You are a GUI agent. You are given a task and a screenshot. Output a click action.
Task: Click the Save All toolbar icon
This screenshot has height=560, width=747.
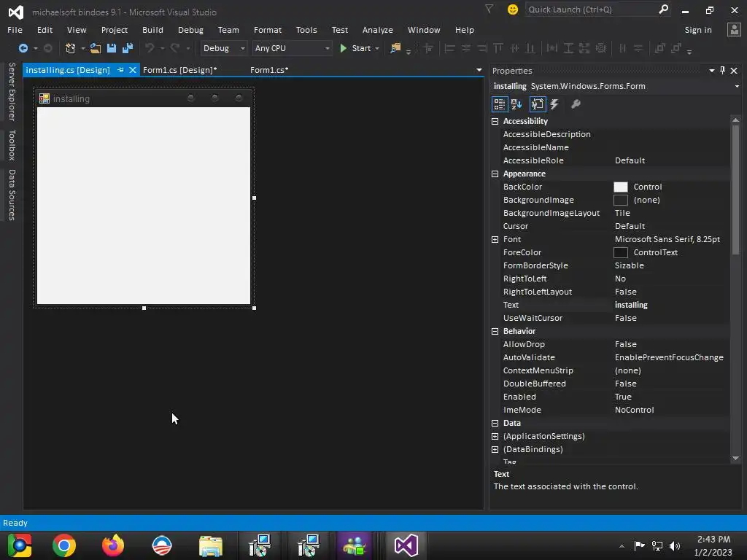(128, 48)
